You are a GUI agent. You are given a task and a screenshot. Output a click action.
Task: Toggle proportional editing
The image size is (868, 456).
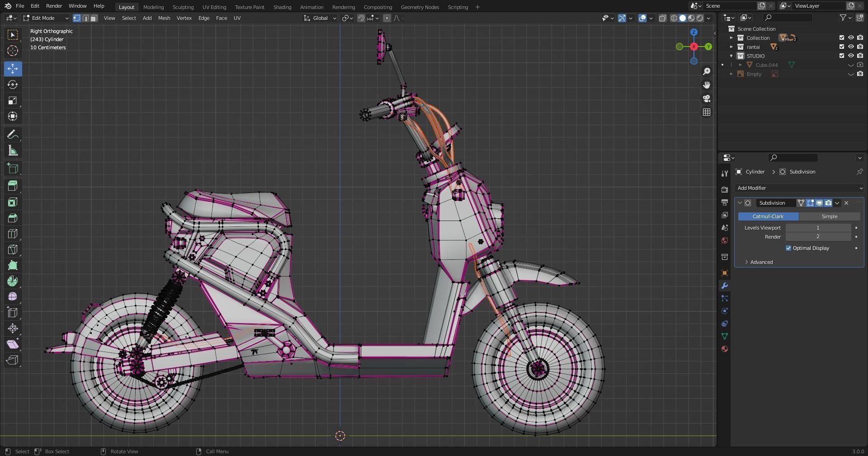point(387,18)
